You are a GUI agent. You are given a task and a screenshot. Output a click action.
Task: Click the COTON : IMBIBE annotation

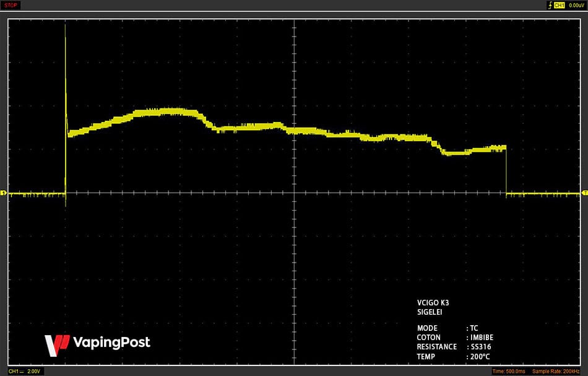pyautogui.click(x=455, y=338)
